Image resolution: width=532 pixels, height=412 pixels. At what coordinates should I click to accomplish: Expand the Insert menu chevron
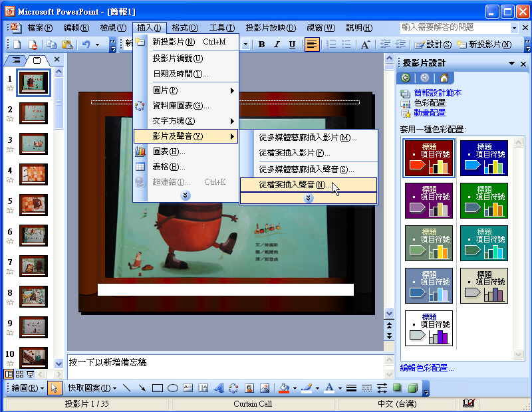point(186,195)
